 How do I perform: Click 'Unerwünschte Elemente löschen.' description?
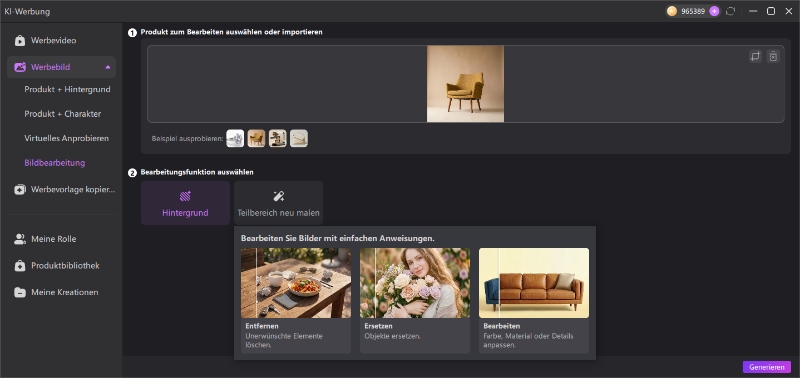284,341
